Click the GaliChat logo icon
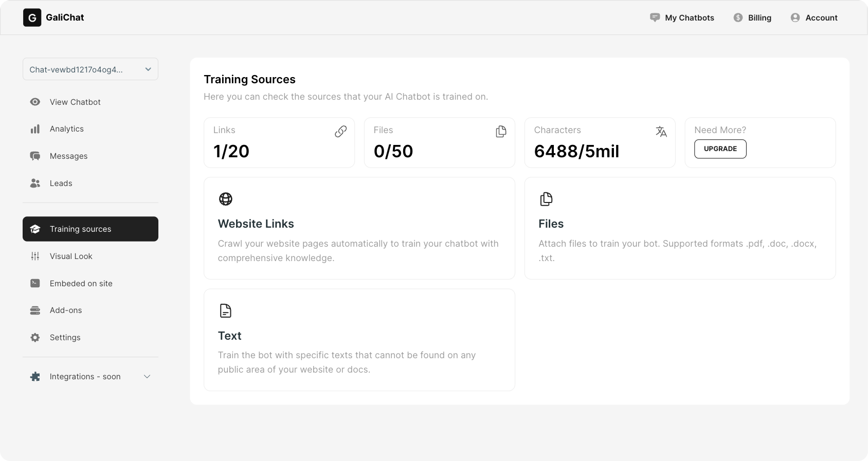The image size is (868, 461). 32,17
